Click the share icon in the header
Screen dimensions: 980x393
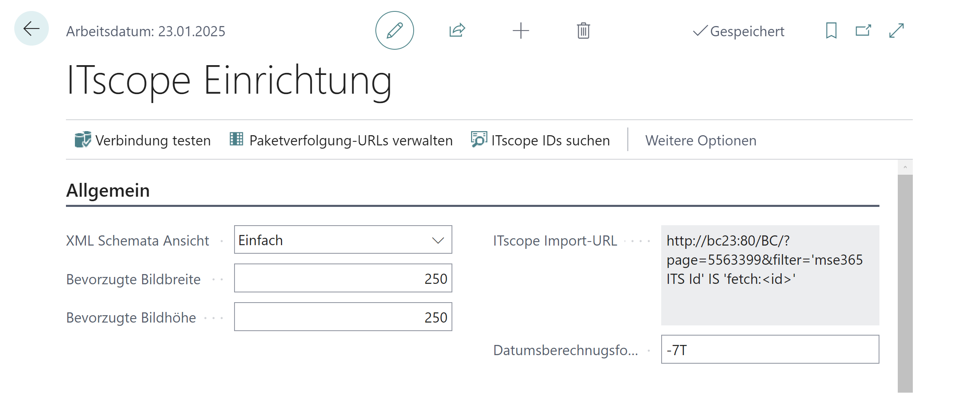(x=457, y=30)
